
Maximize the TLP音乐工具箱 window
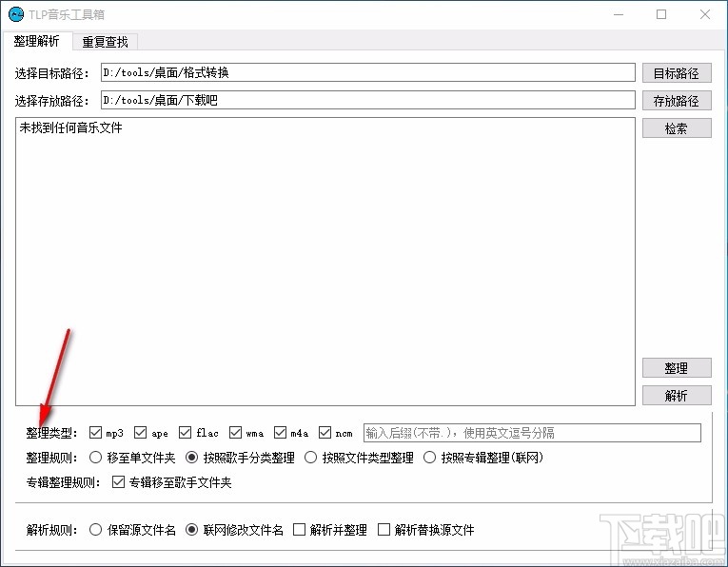(661, 14)
